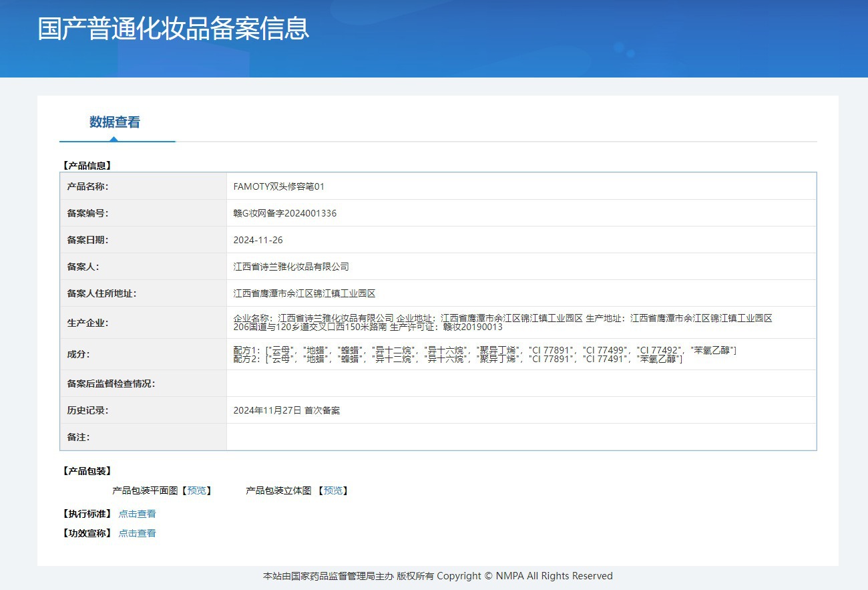Click the 历史记录 row label
Image resolution: width=868 pixels, height=590 pixels.
pyautogui.click(x=87, y=410)
